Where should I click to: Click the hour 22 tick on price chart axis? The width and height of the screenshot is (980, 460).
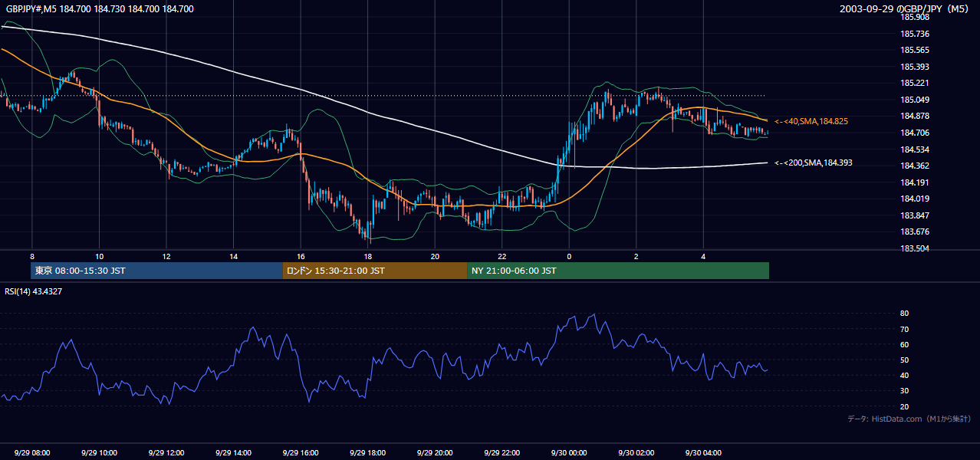pos(502,256)
